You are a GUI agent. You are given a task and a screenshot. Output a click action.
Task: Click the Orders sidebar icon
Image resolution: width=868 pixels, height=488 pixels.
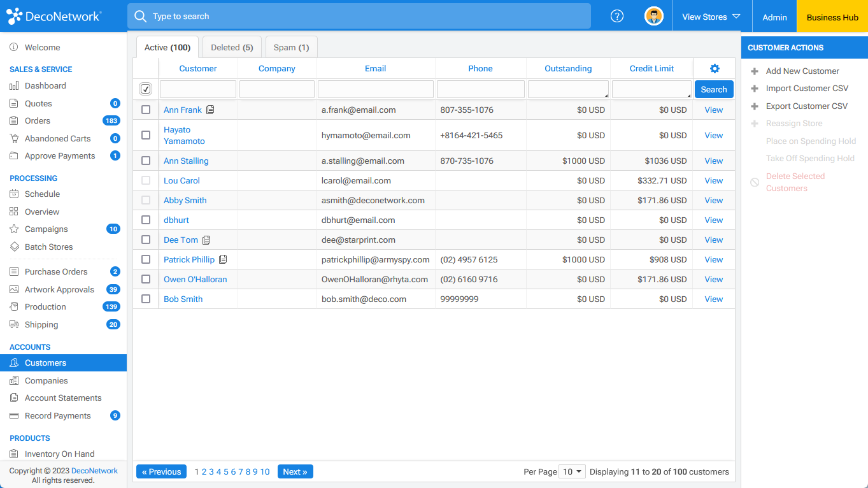coord(14,120)
